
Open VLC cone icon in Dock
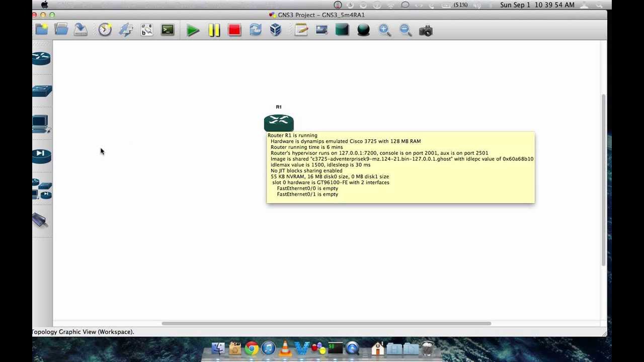[x=285, y=348]
